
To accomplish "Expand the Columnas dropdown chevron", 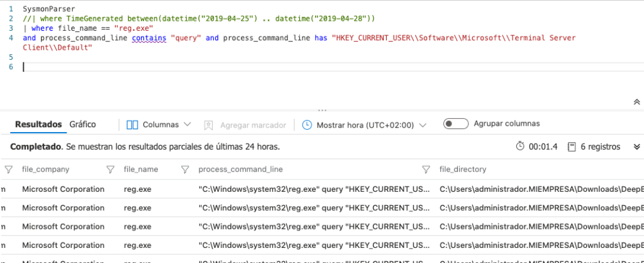I will click(x=187, y=125).
